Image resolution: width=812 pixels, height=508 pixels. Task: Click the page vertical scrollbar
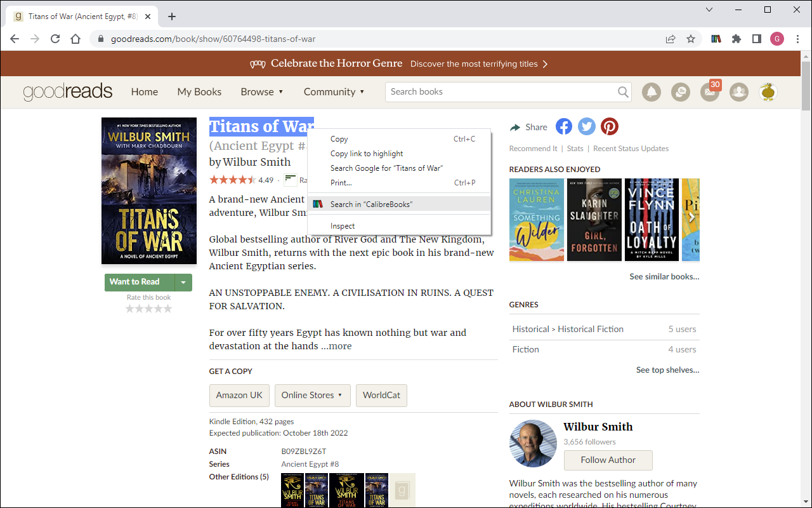806,86
